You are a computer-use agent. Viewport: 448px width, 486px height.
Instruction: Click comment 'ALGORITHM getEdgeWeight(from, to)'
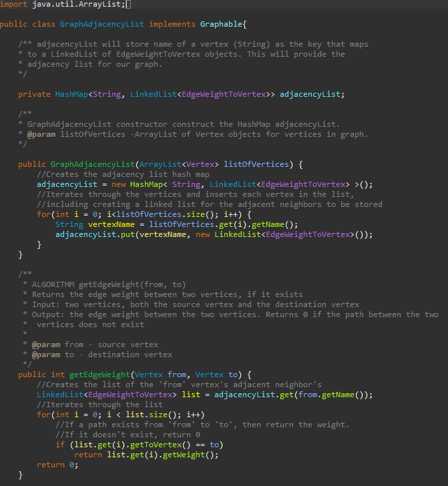click(109, 284)
